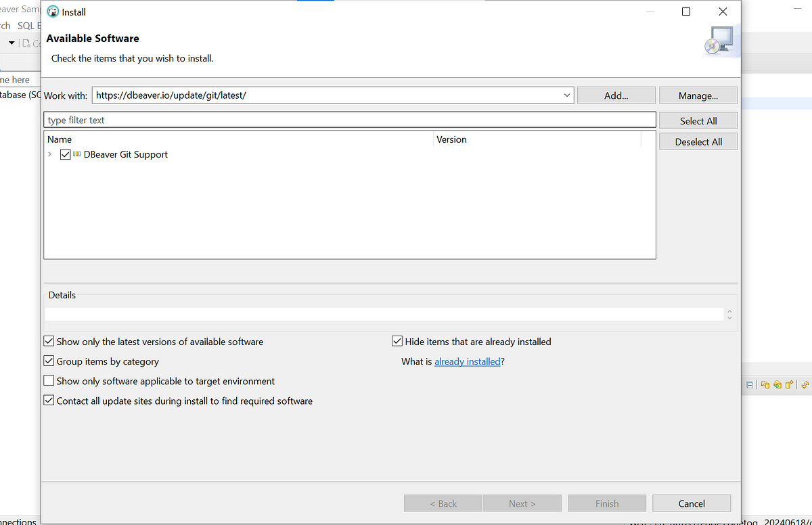Click the disabled Finish button
The width and height of the screenshot is (812, 525).
(607, 503)
